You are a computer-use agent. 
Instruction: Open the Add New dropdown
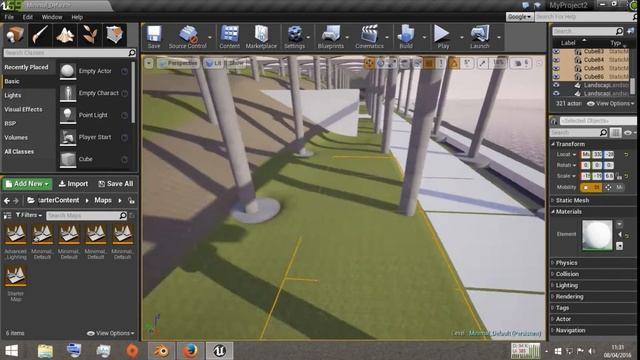tap(27, 184)
